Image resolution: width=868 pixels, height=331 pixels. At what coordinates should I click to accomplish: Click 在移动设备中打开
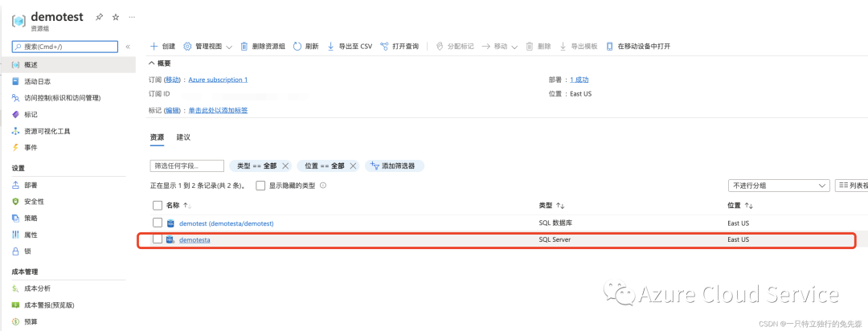(638, 47)
